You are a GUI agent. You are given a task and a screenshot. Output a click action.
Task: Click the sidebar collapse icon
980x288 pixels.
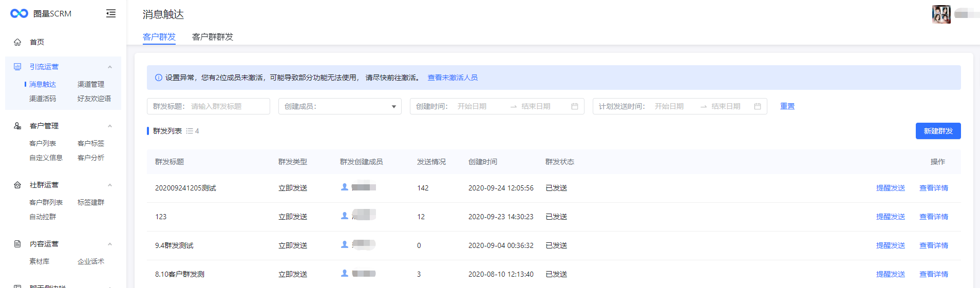tap(110, 13)
